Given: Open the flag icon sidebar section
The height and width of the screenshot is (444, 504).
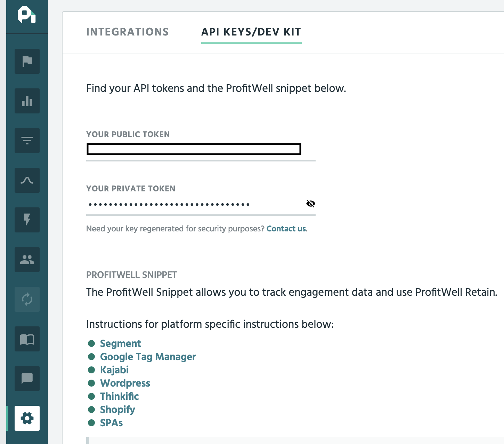Looking at the screenshot, I should (27, 61).
